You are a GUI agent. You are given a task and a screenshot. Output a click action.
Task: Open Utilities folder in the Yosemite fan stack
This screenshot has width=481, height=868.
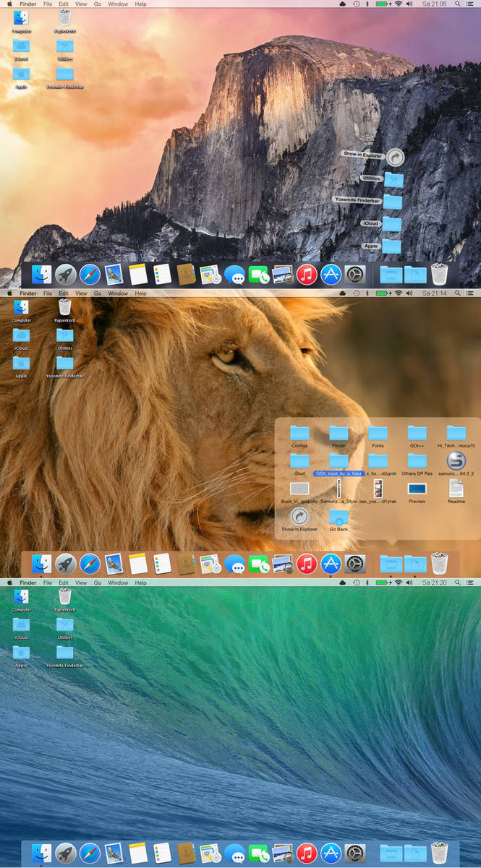pos(393,179)
